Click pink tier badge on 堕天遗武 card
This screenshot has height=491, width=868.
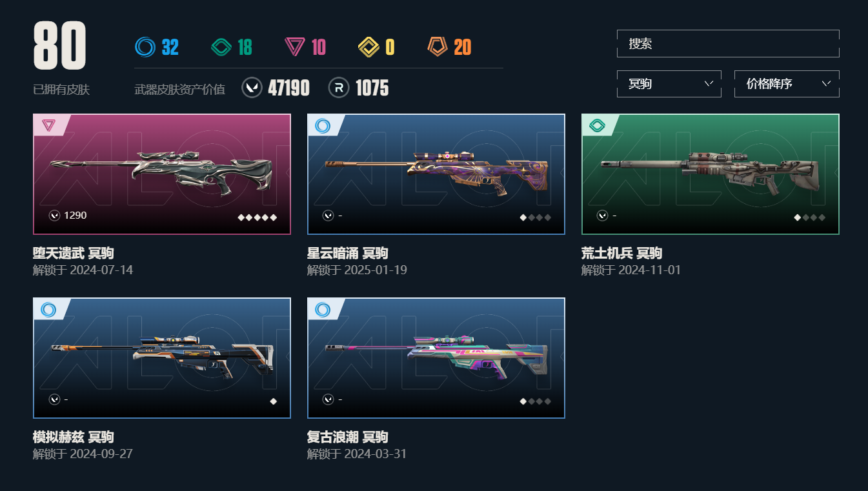point(48,125)
